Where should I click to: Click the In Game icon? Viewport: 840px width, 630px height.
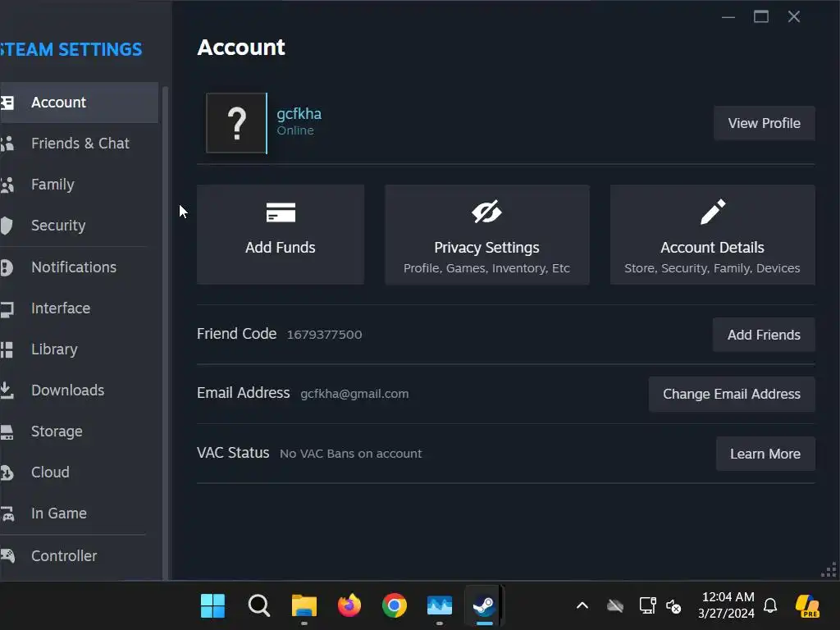pyautogui.click(x=7, y=514)
